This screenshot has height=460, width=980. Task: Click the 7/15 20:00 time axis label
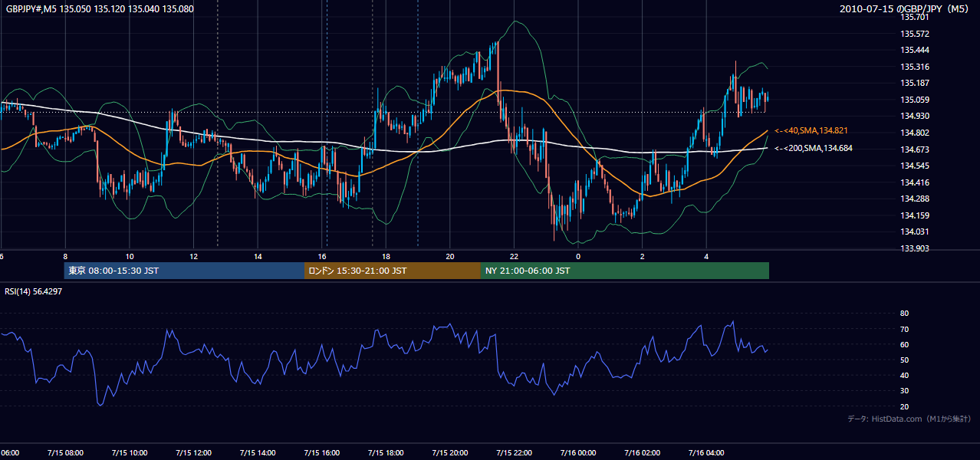pos(449,453)
